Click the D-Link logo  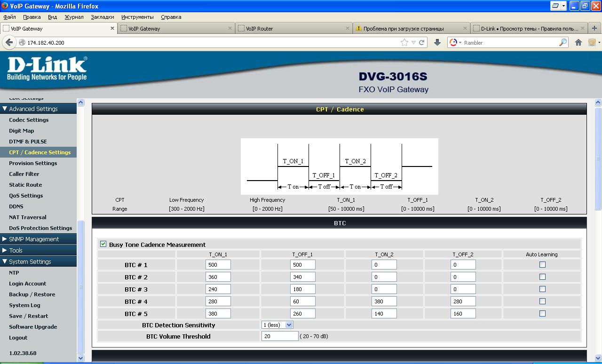[x=47, y=69]
